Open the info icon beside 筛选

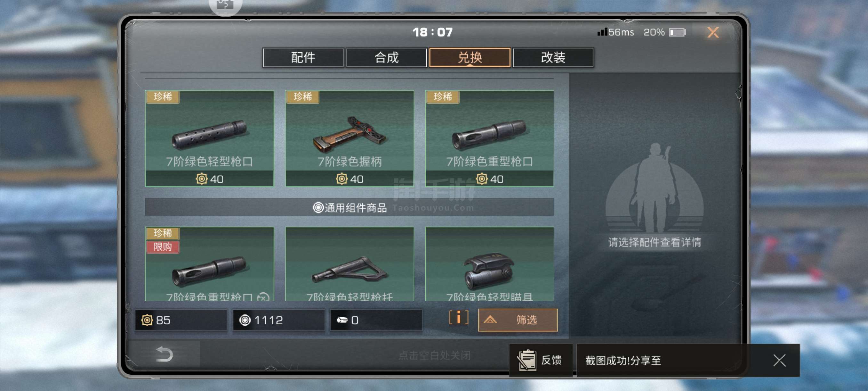point(458,318)
